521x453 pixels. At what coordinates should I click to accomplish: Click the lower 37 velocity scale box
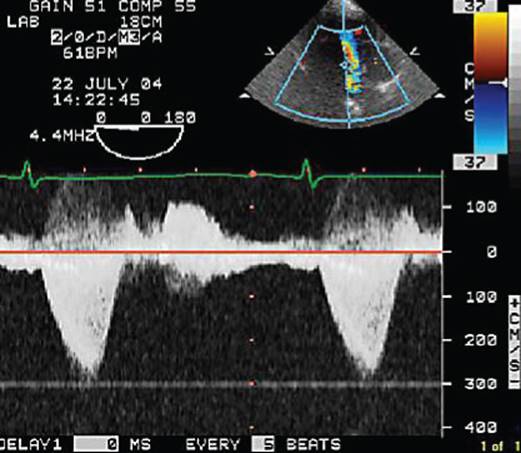(475, 162)
